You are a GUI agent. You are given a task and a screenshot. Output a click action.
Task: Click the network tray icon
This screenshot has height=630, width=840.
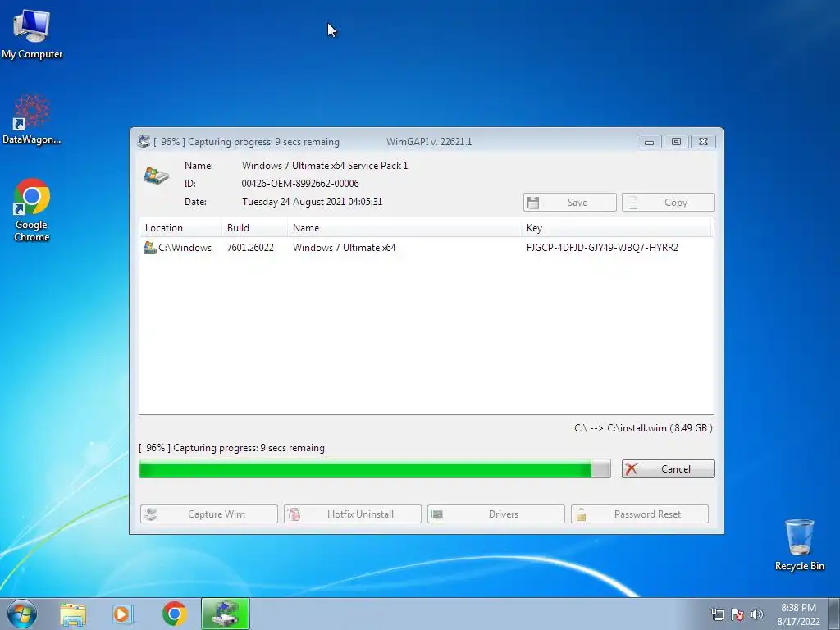point(717,614)
